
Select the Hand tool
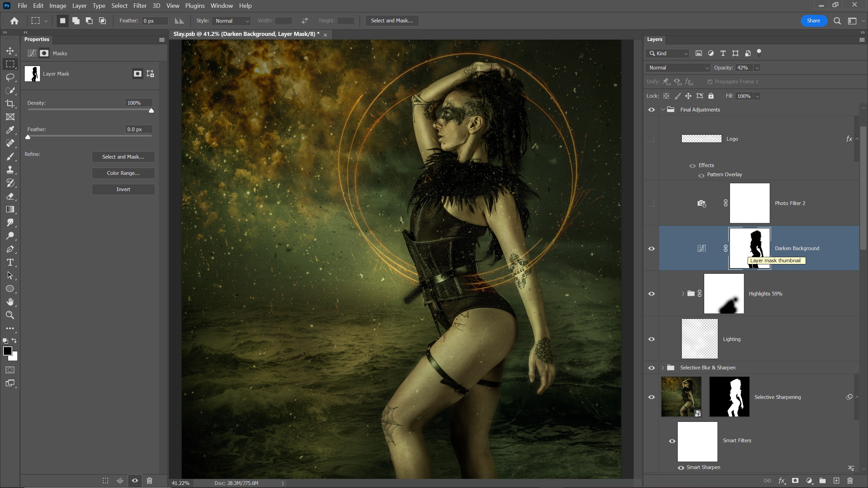click(x=10, y=302)
